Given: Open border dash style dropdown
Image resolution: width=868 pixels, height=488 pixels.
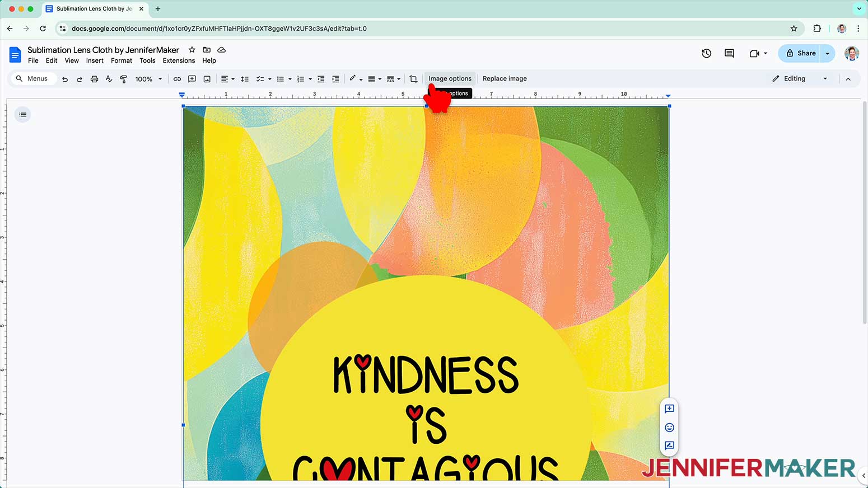Looking at the screenshot, I should (394, 79).
